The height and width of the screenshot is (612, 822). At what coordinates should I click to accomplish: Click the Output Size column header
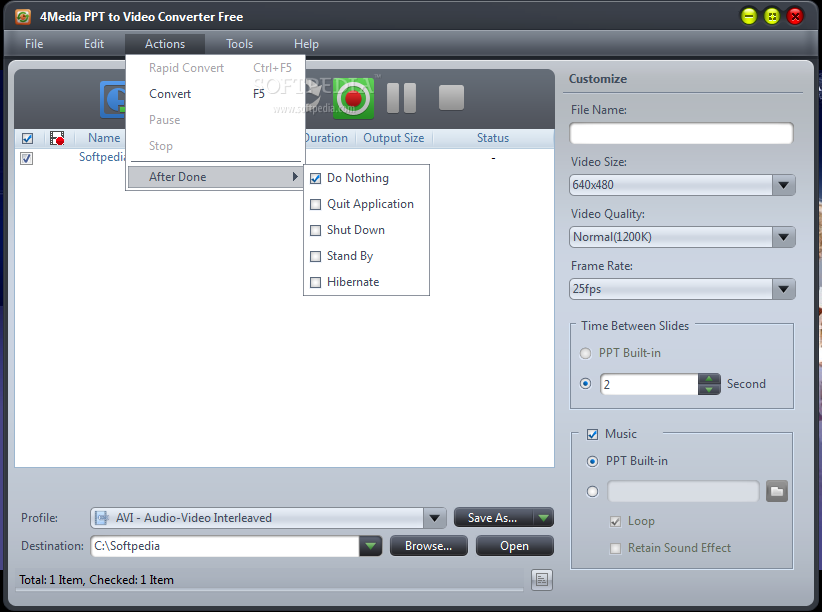[x=394, y=138]
